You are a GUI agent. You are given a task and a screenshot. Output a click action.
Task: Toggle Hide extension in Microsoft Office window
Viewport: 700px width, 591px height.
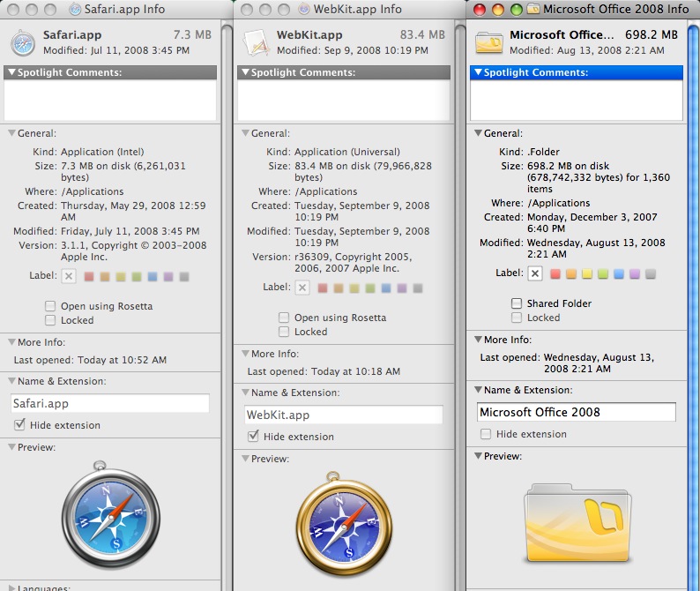[486, 434]
